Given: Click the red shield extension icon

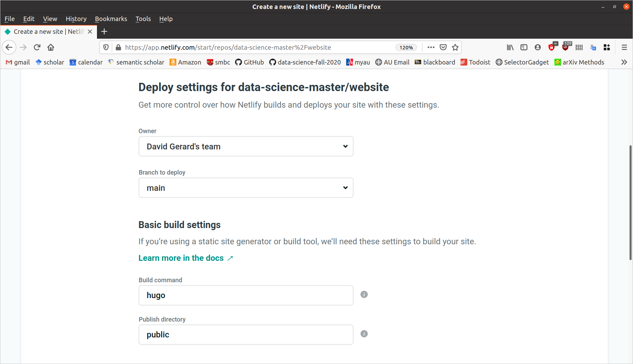Looking at the screenshot, I should (x=552, y=47).
